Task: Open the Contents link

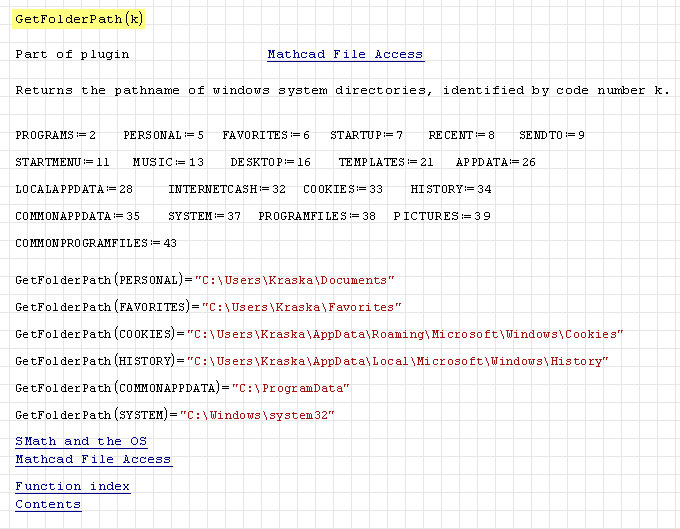Action: (x=48, y=504)
